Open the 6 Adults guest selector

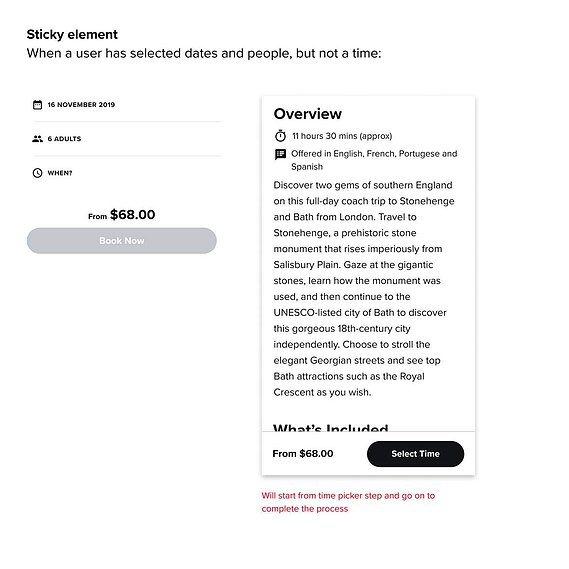coord(127,139)
